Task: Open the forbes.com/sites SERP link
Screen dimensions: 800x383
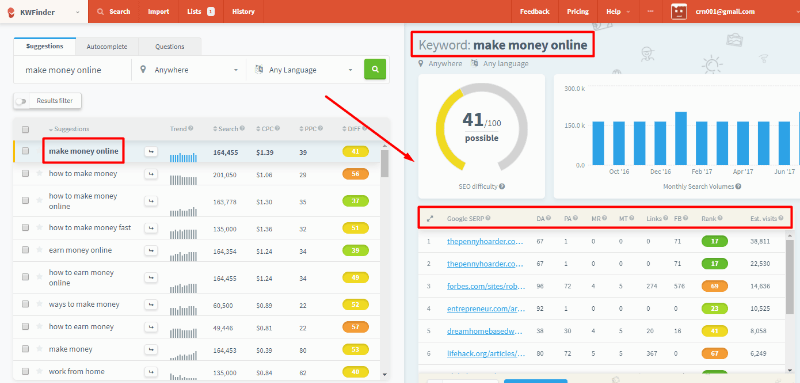Action: pos(485,287)
